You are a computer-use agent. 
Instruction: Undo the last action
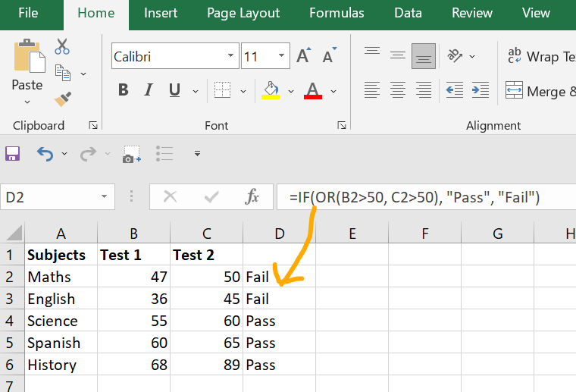click(x=45, y=154)
